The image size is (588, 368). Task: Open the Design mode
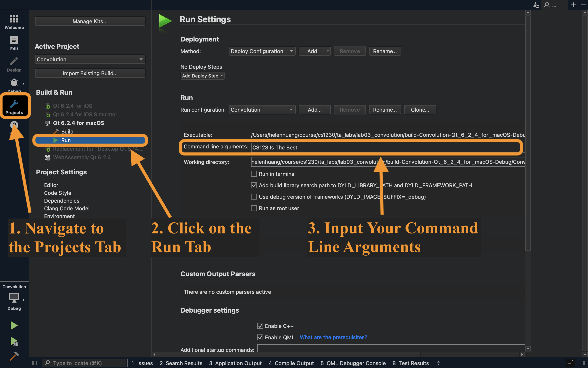14,64
